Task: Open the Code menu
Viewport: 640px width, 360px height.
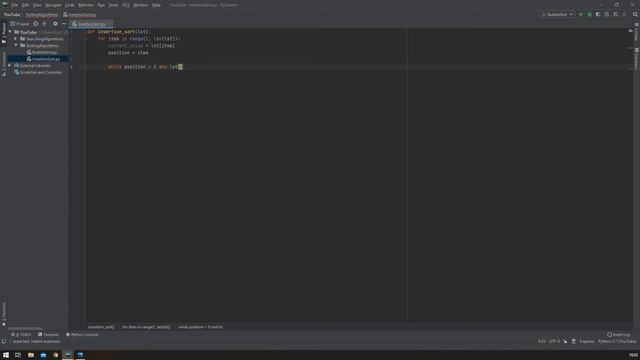Action: pyautogui.click(x=70, y=5)
